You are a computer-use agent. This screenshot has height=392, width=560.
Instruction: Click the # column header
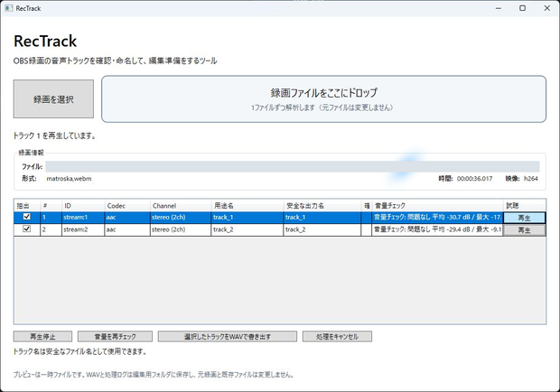pyautogui.click(x=51, y=206)
